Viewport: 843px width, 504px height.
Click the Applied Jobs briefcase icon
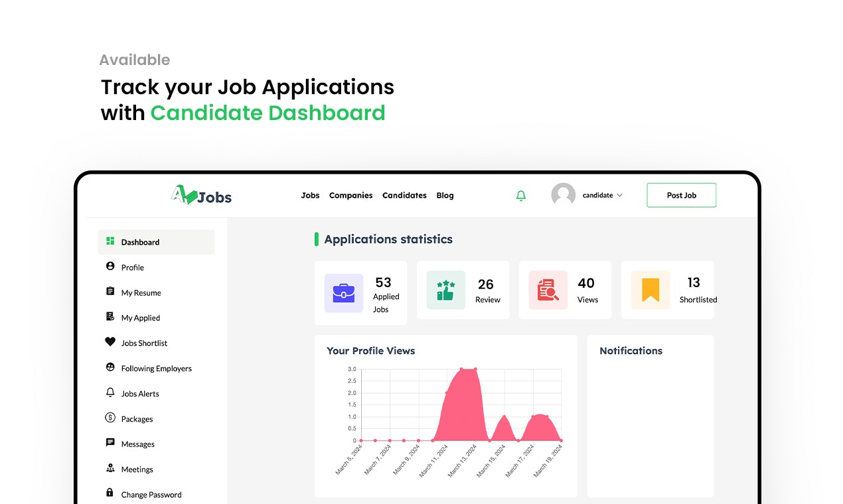(x=344, y=292)
